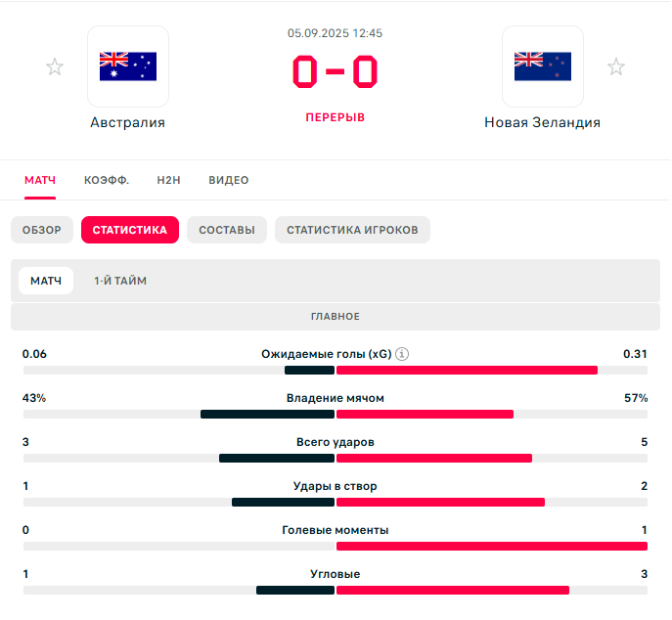Screen dimensions: 672x620
Task: Open the xG info icon
Action: click(402, 354)
